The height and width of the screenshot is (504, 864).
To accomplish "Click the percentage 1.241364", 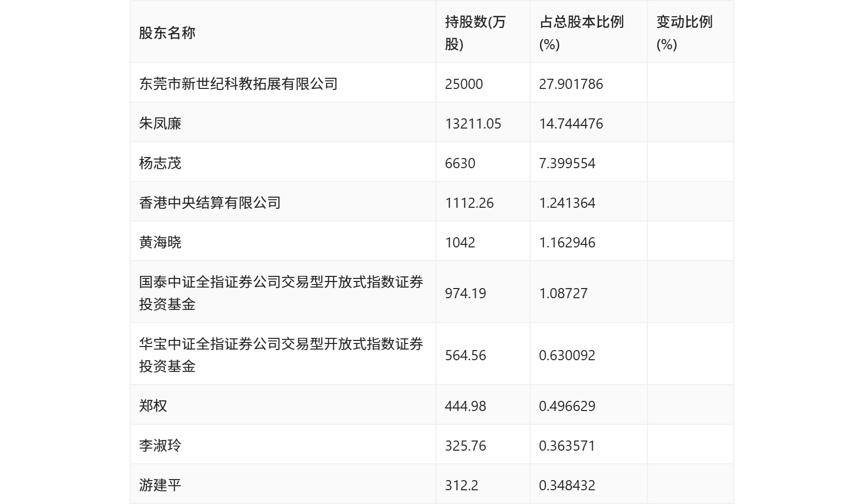I will coord(567,203).
